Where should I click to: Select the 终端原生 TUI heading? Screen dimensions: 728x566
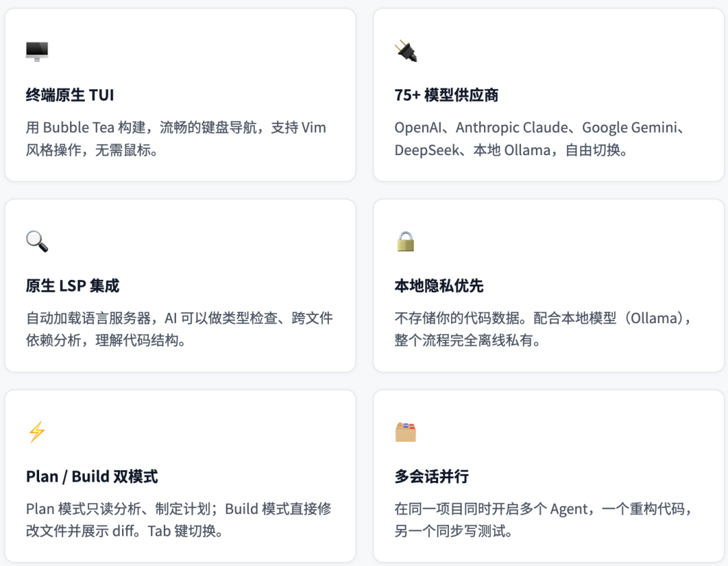(70, 95)
